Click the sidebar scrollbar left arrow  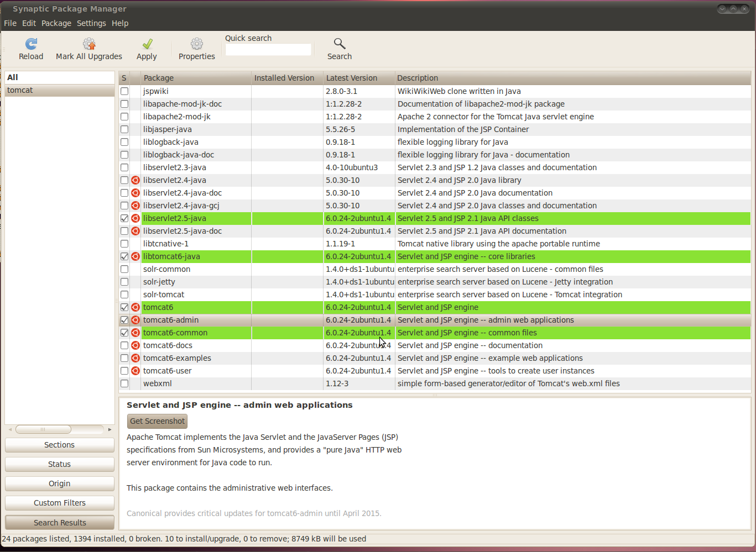[x=10, y=429]
